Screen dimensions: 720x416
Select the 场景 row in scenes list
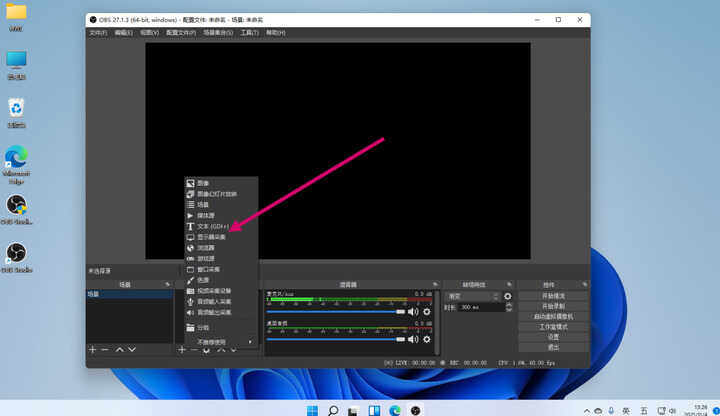pyautogui.click(x=129, y=294)
